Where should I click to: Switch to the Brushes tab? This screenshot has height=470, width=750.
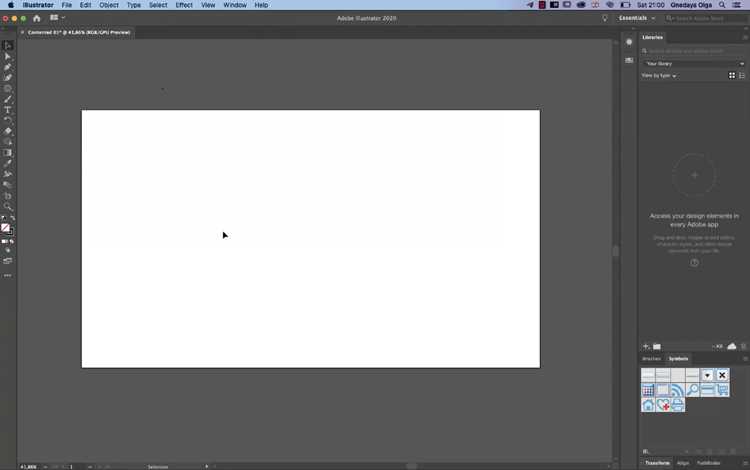pos(651,359)
